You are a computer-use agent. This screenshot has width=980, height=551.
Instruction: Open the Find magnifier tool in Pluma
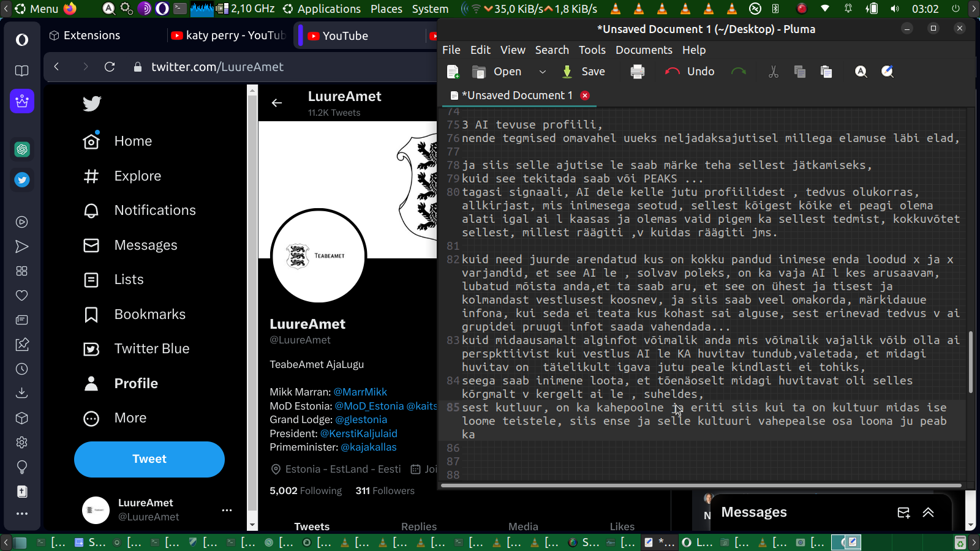pos(861,72)
